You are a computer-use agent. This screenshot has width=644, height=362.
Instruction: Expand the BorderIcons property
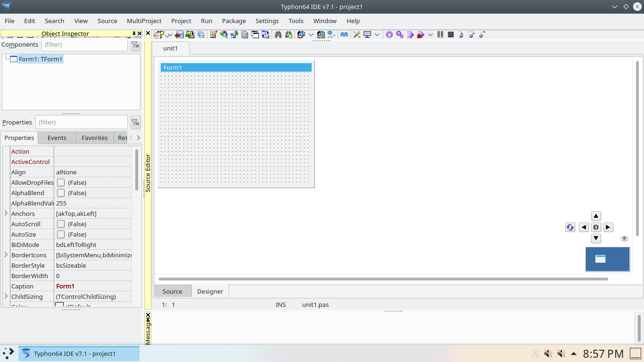click(x=6, y=255)
